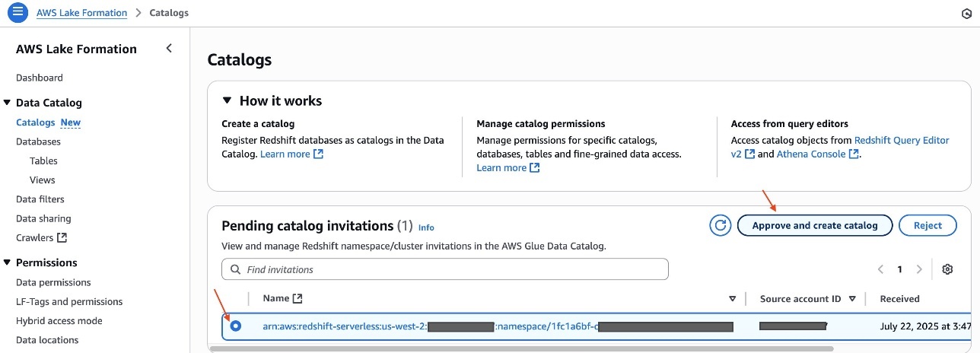Open Databases in the sidebar
Screen dimensions: 980x353
[x=38, y=142]
